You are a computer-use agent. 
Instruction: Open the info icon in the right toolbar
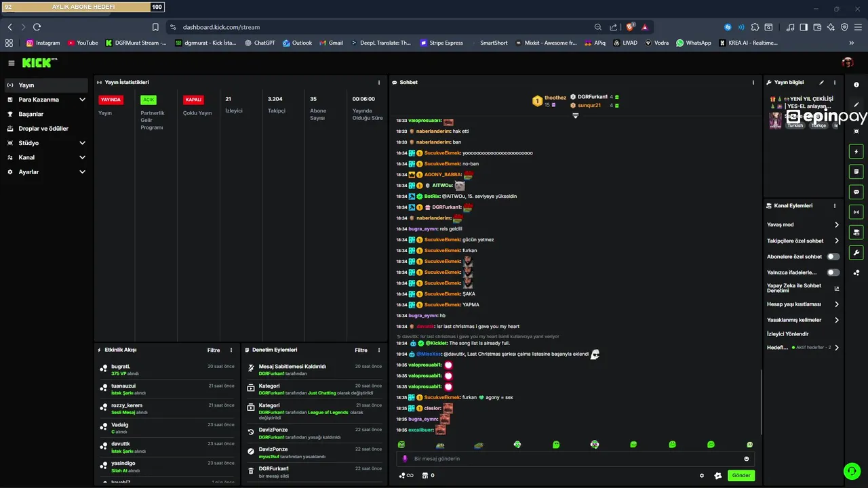pos(856,85)
